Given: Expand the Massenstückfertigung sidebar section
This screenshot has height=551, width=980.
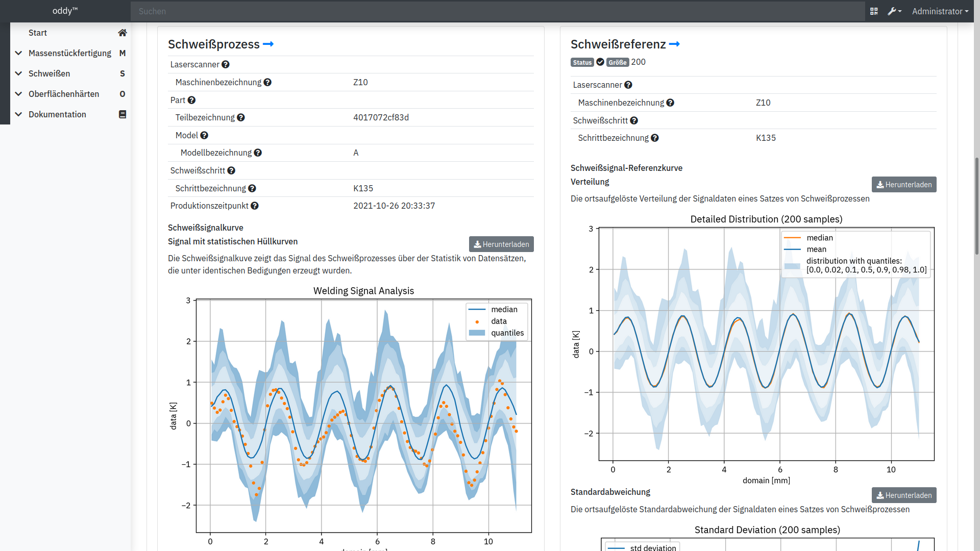Looking at the screenshot, I should [70, 53].
